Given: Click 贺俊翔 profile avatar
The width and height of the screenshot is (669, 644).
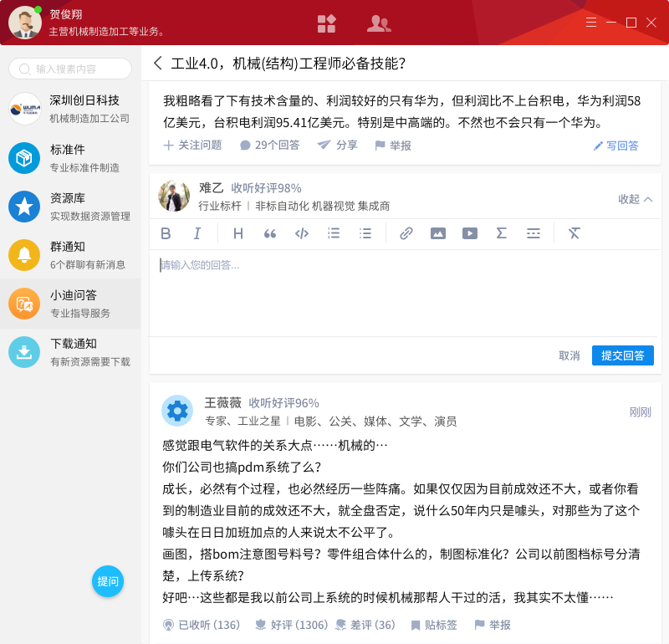Looking at the screenshot, I should pyautogui.click(x=25, y=23).
